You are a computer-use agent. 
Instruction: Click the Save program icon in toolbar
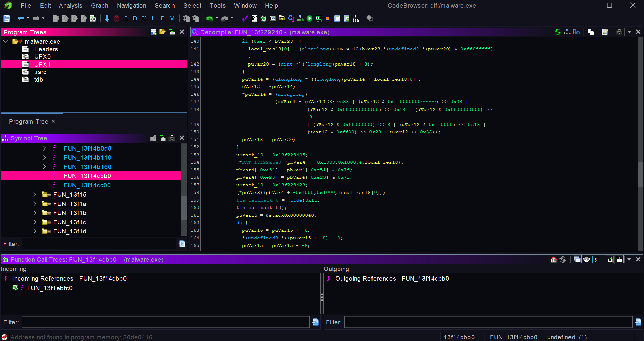(7, 18)
